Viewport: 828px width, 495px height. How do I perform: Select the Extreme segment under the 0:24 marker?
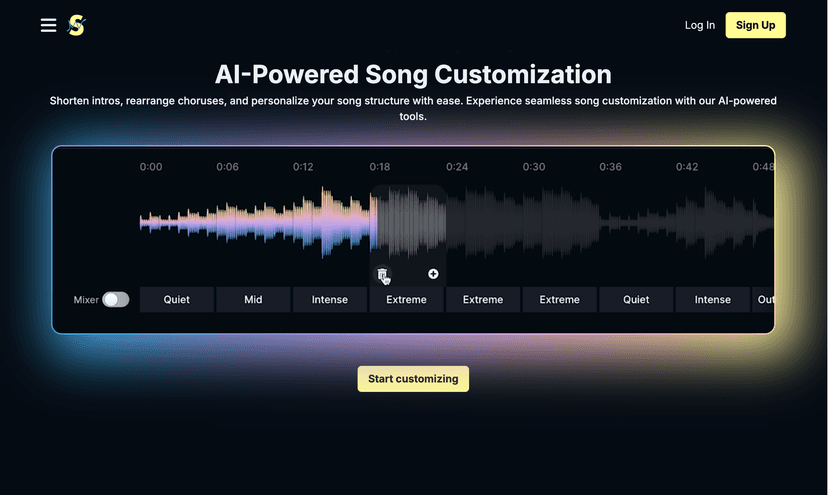point(483,300)
